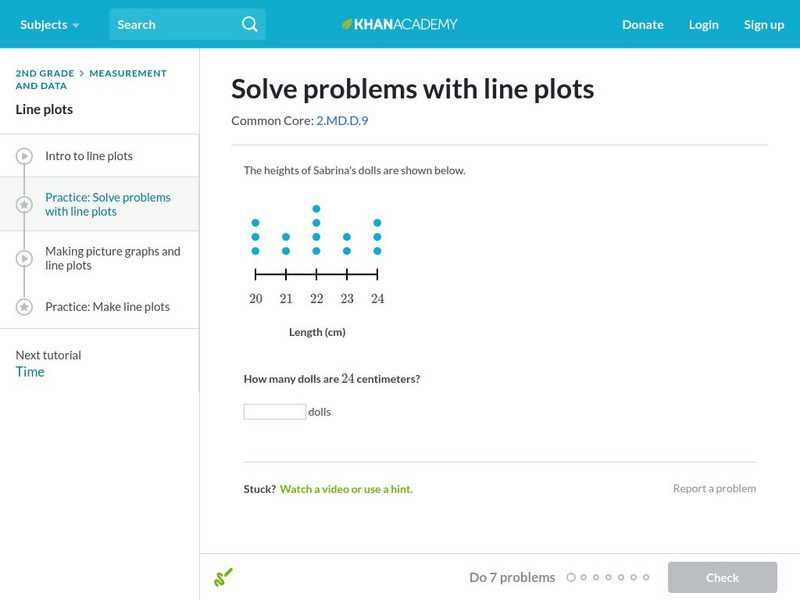Image resolution: width=800 pixels, height=600 pixels.
Task: Click the Khan Academy logo
Action: pos(400,24)
